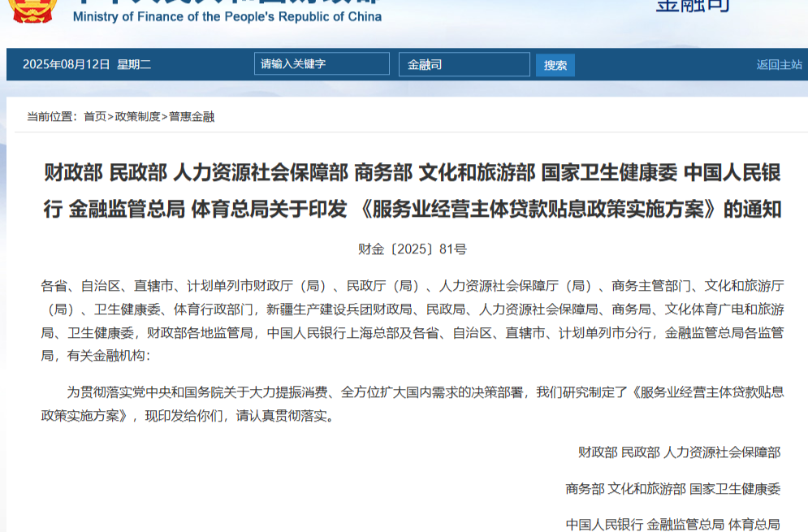
Task: Click the Ministry of Finance English name
Action: tap(227, 17)
